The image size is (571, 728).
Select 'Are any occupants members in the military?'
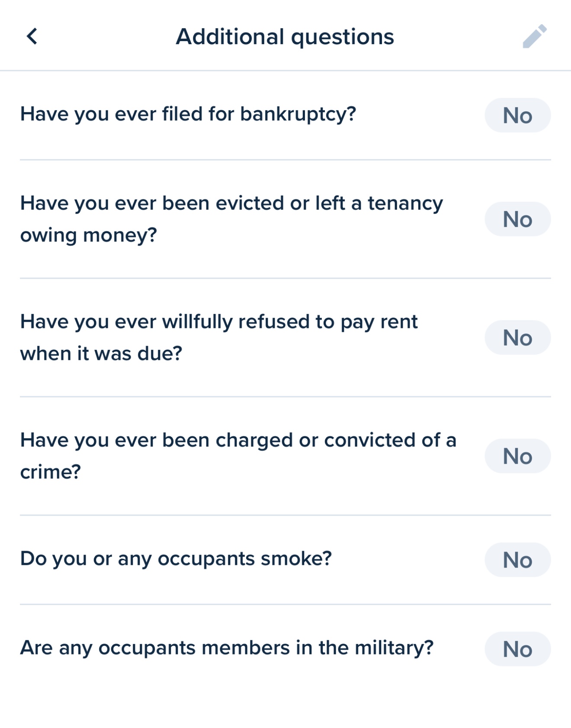pos(227,648)
